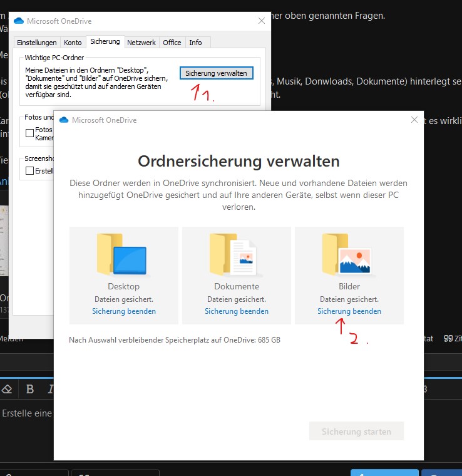Open the Einstellungen tab
The height and width of the screenshot is (476, 462).
(37, 43)
